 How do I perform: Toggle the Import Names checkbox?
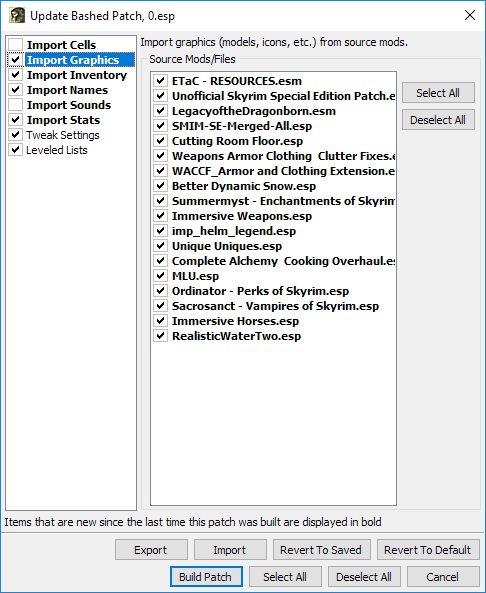(x=16, y=90)
